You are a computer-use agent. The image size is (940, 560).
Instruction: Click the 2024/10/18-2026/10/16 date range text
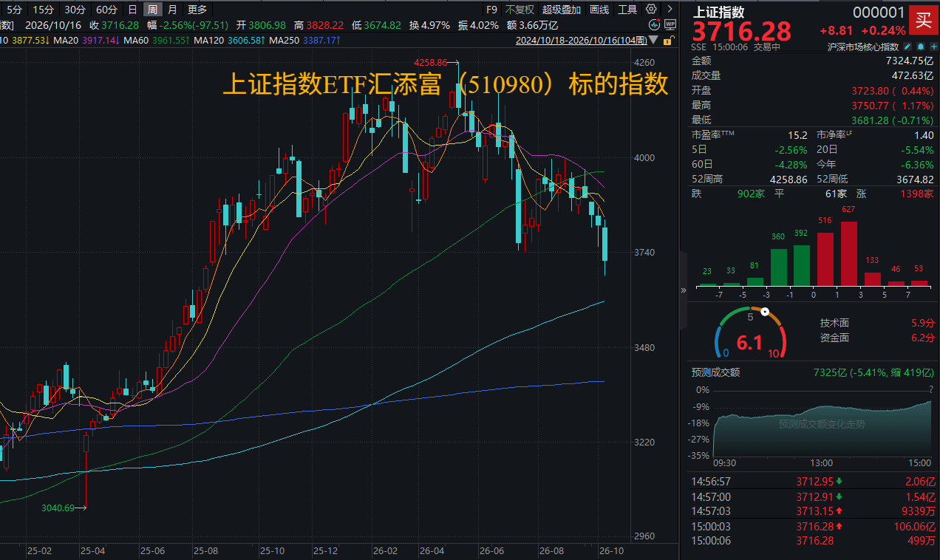coord(580,40)
